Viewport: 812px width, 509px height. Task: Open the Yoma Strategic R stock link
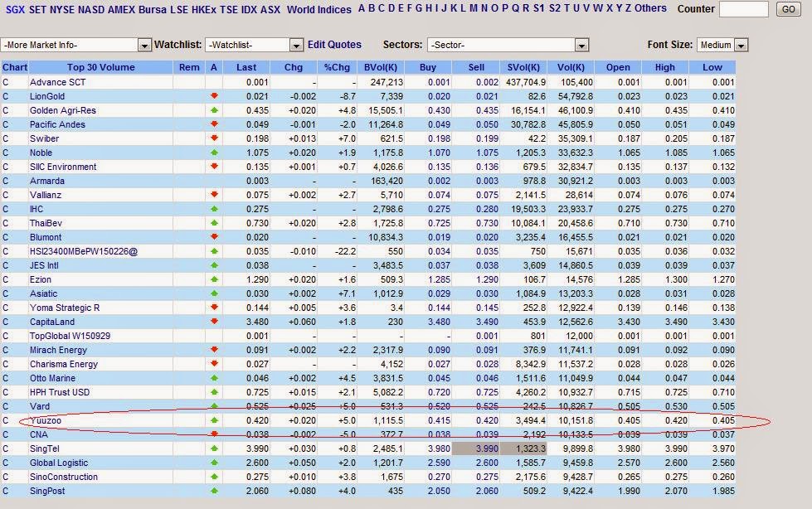tap(65, 308)
